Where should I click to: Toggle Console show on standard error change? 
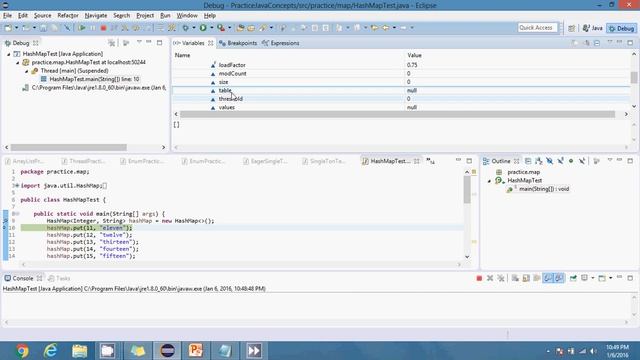pos(559,278)
